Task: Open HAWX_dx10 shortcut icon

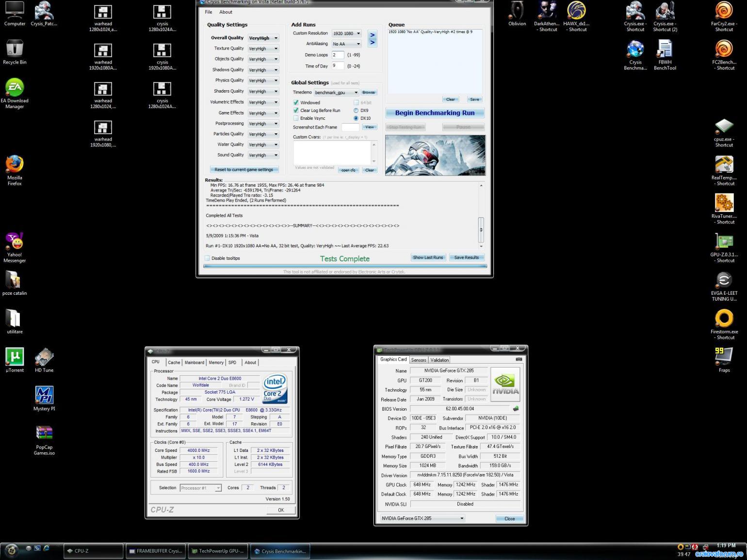Action: (x=576, y=16)
